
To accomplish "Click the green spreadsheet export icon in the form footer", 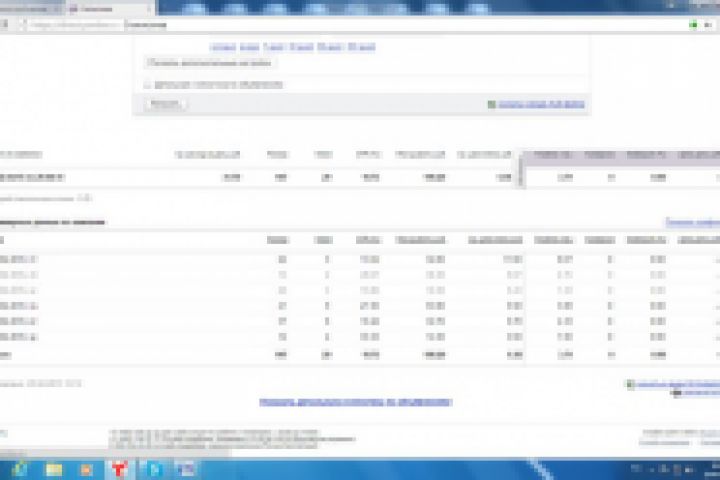I will (491, 104).
